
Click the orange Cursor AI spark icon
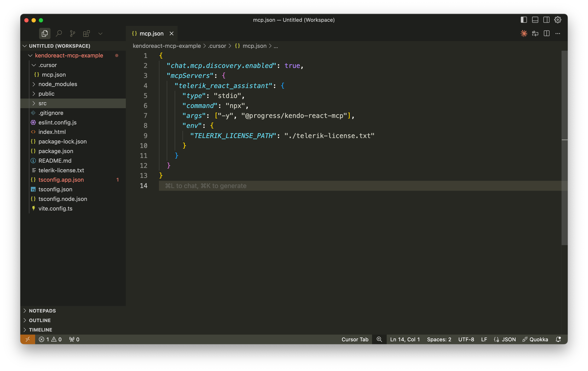[x=524, y=33]
